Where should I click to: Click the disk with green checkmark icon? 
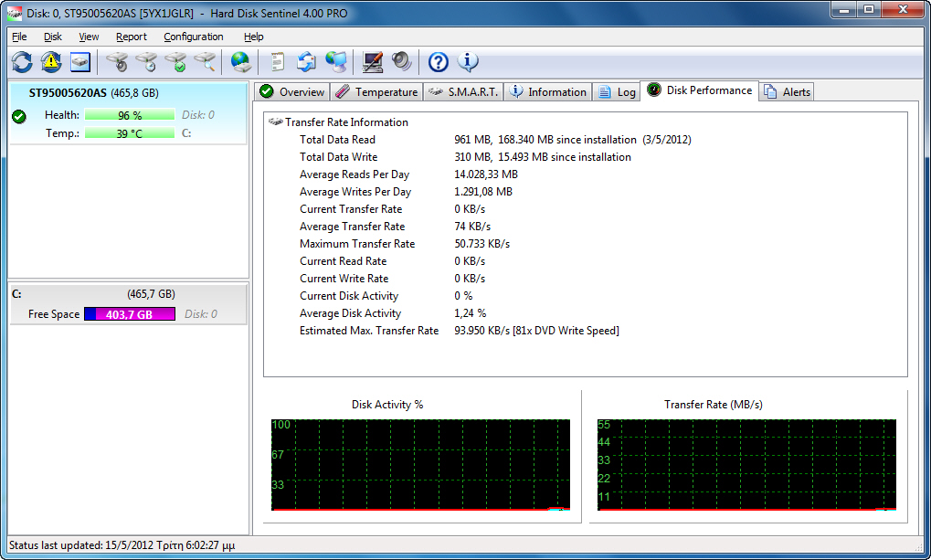[175, 62]
